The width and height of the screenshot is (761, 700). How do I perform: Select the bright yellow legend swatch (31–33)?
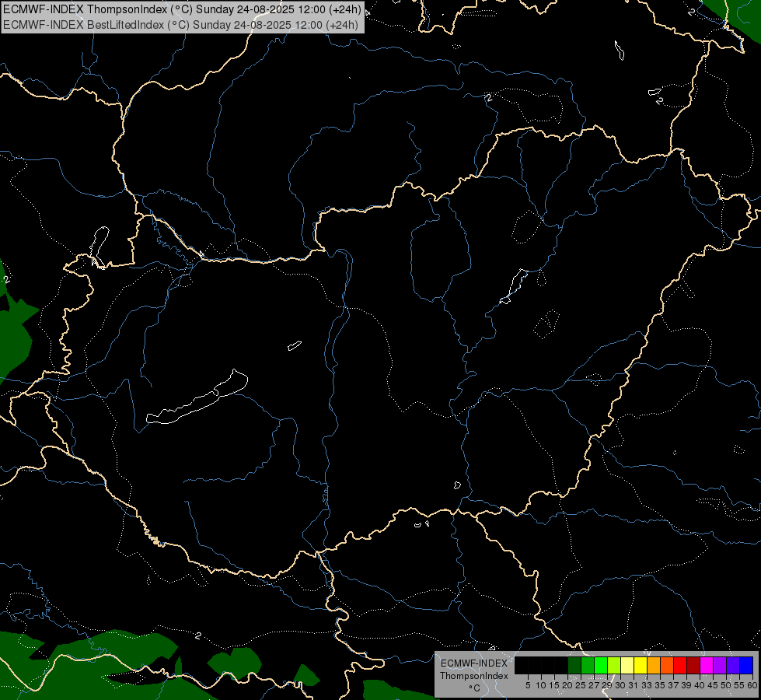[641, 665]
